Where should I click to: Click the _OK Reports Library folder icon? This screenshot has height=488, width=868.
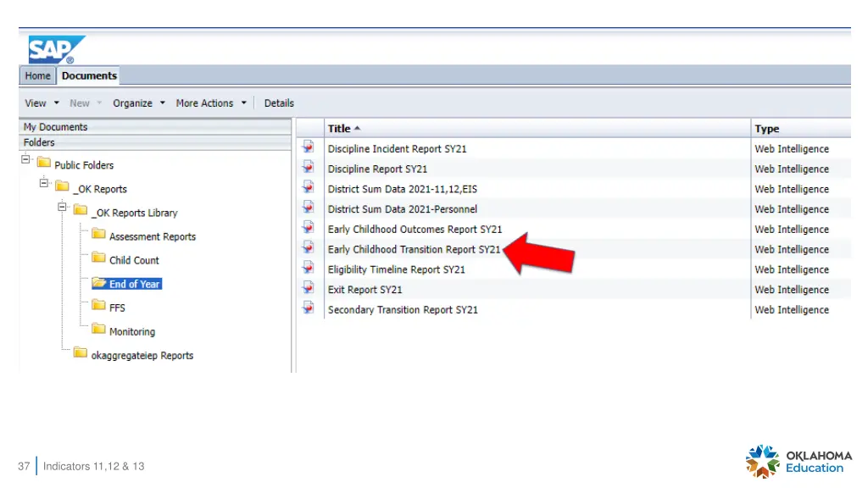[81, 210]
